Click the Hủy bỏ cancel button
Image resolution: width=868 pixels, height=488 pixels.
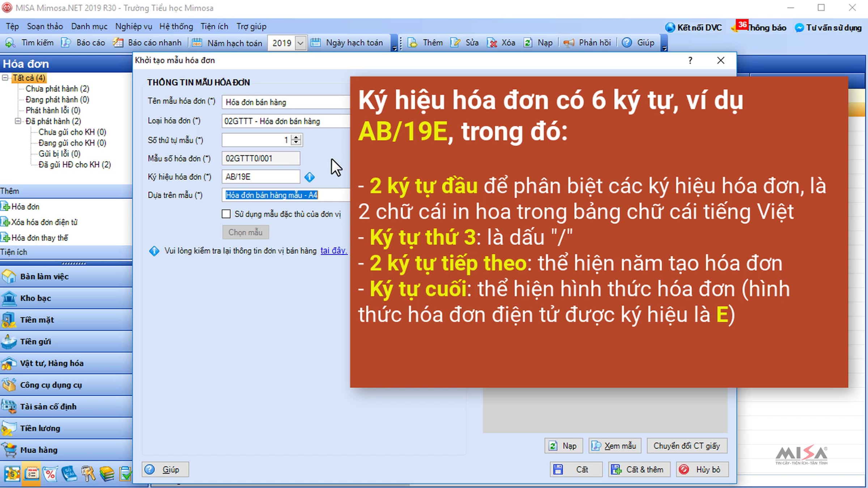[702, 470]
